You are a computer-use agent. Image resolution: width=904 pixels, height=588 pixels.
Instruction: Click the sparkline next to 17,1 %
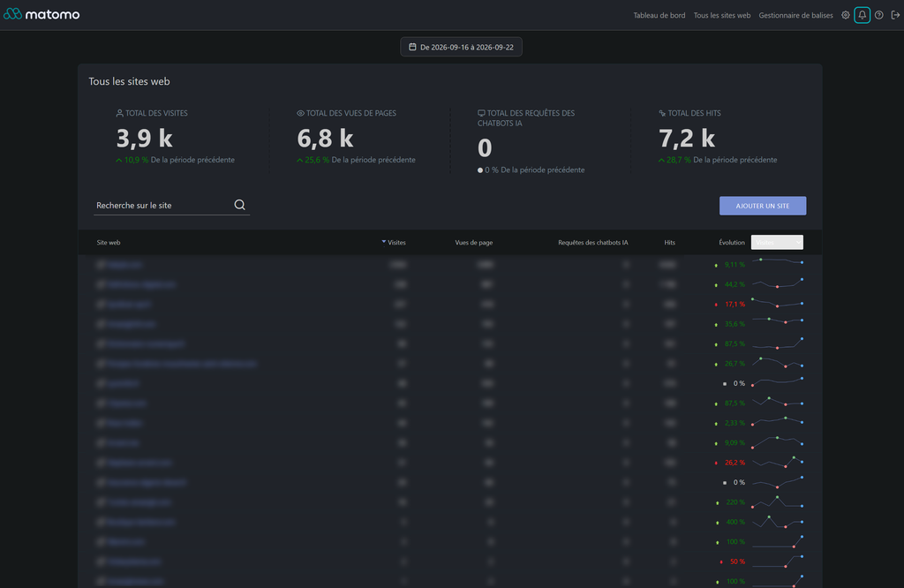[777, 303]
